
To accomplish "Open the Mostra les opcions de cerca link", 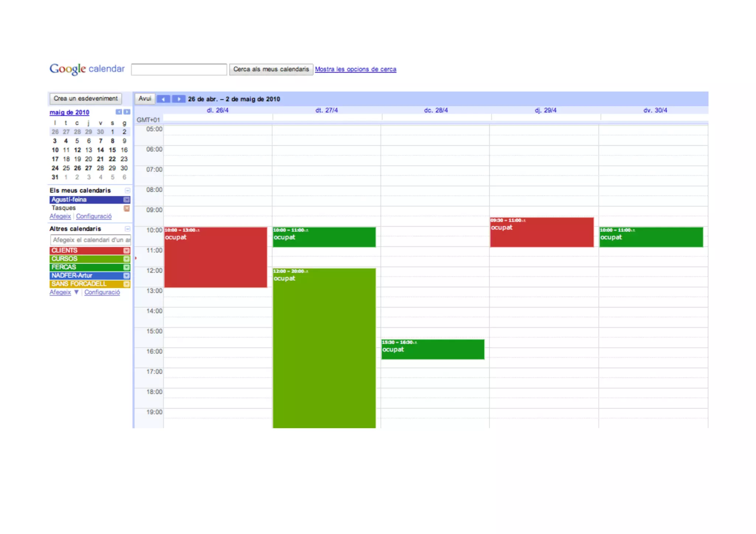I will pos(355,69).
